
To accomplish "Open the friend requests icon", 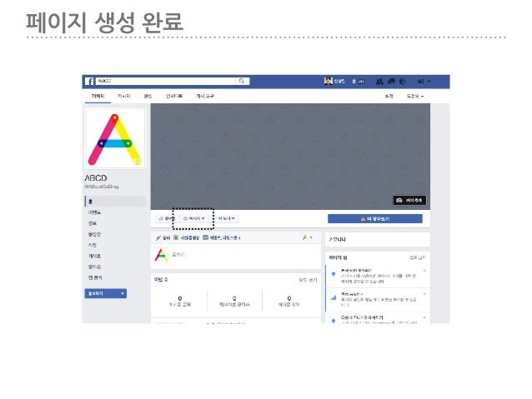I will tap(379, 82).
